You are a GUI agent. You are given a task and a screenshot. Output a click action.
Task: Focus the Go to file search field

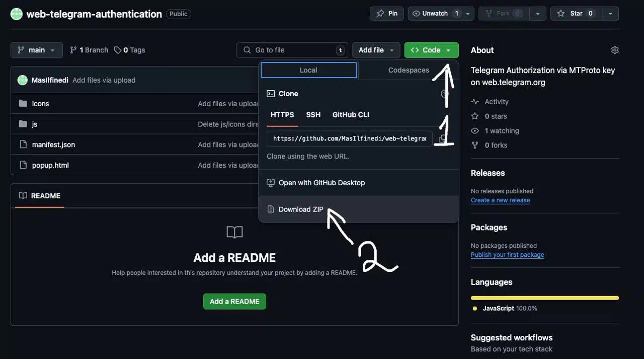pos(292,50)
